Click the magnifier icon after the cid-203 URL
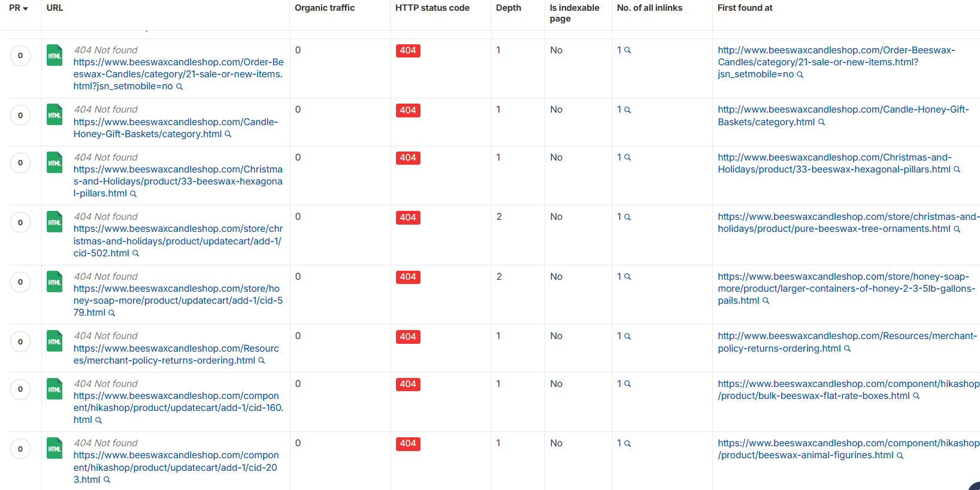The image size is (980, 490). [107, 480]
